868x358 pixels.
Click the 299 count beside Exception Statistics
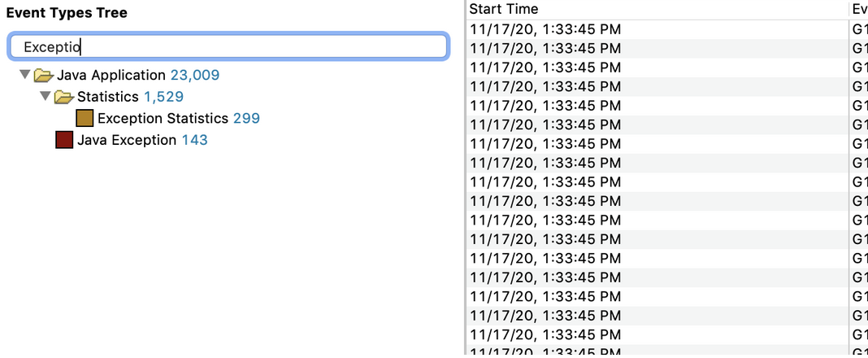tap(246, 119)
